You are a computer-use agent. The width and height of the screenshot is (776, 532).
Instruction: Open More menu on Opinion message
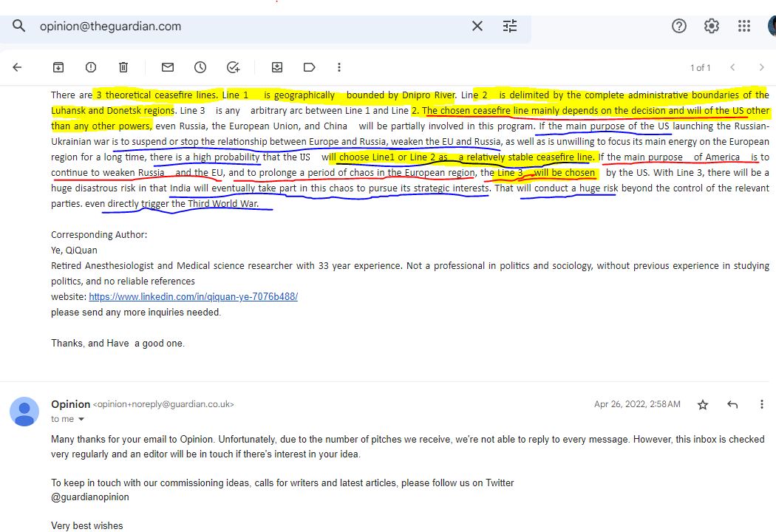[762, 405]
